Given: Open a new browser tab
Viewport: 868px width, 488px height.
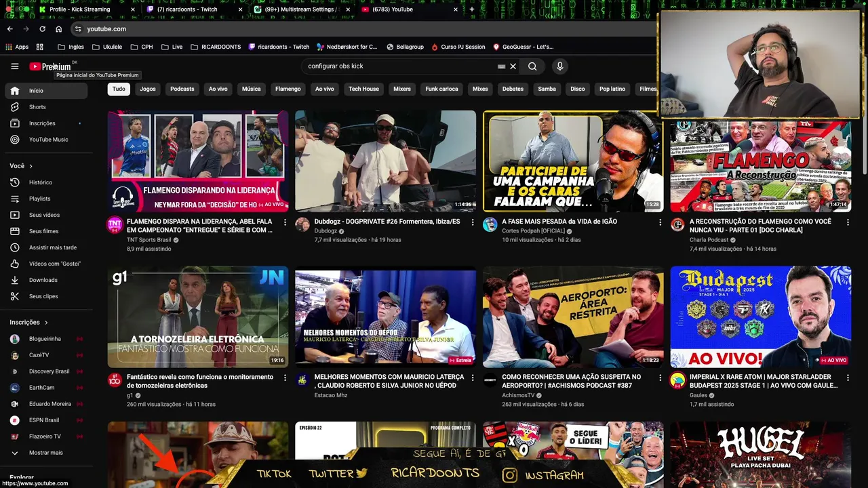Looking at the screenshot, I should pos(472,9).
